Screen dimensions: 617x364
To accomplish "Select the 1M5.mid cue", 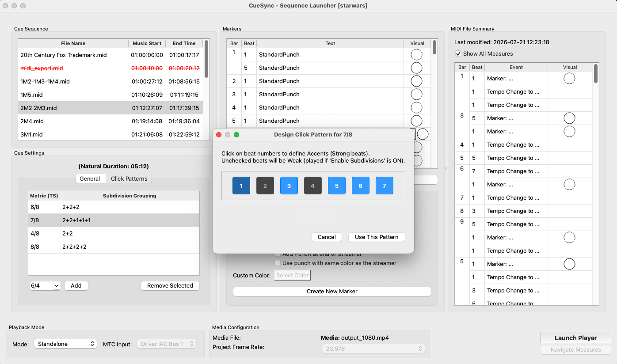I will pyautogui.click(x=110, y=95).
